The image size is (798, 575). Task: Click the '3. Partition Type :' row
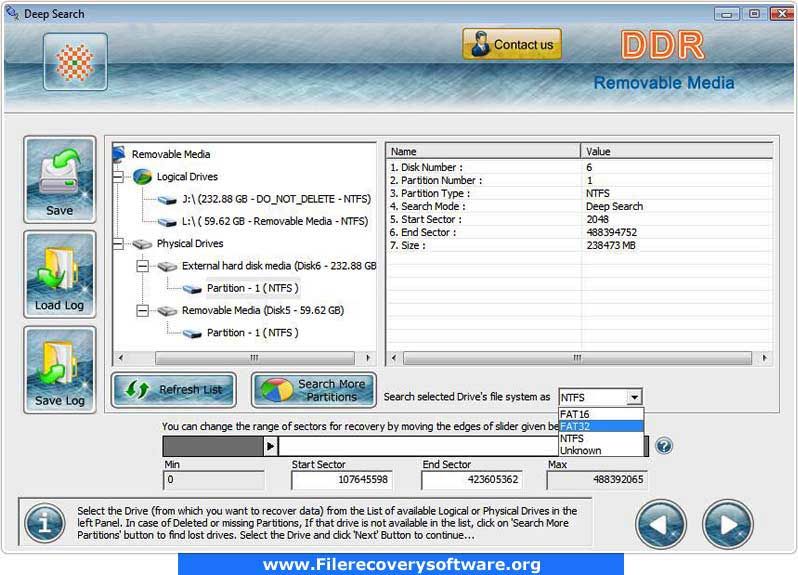pos(580,193)
